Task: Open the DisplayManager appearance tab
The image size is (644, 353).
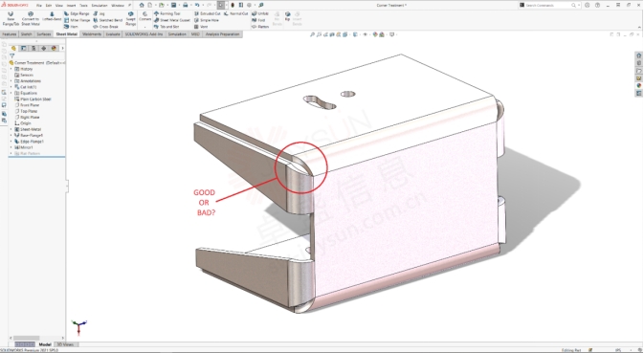Action: (54, 48)
